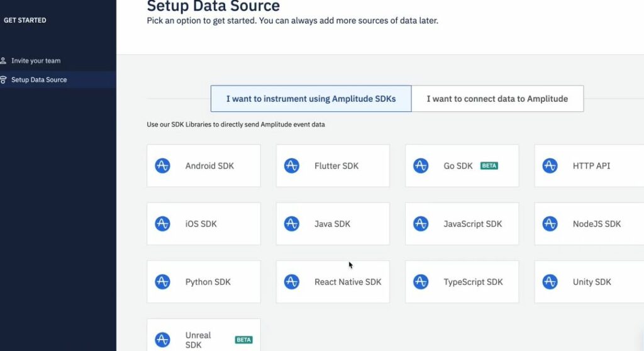The height and width of the screenshot is (351, 644).
Task: Switch to I want to instrument using Amplitude SDKs
Action: point(311,99)
